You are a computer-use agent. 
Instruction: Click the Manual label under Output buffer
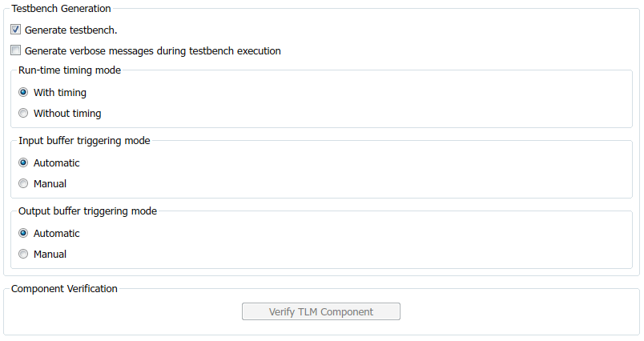coord(50,255)
